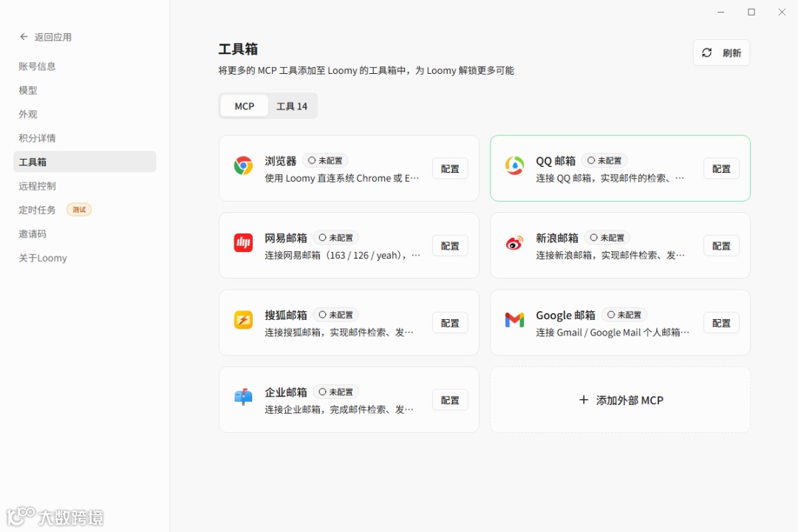Click the plus icon for 添加外部 MCP

(584, 400)
